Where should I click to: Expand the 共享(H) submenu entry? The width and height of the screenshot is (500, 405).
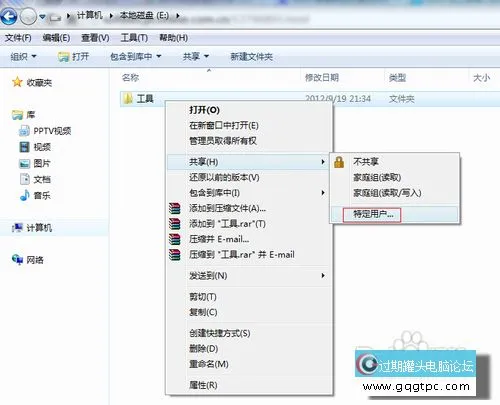(248, 162)
